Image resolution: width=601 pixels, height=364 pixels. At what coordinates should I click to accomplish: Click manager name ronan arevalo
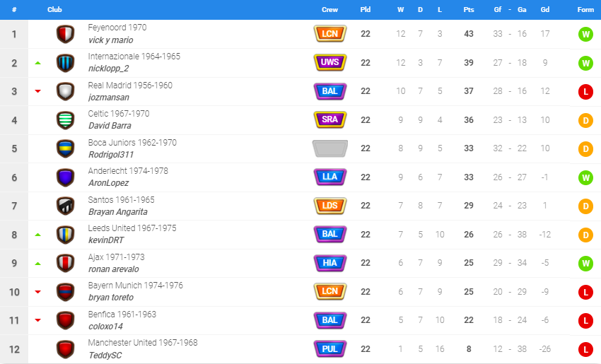(x=113, y=269)
